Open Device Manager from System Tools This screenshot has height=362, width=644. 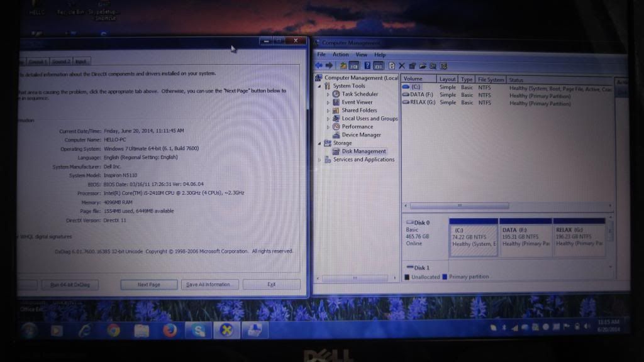(363, 134)
